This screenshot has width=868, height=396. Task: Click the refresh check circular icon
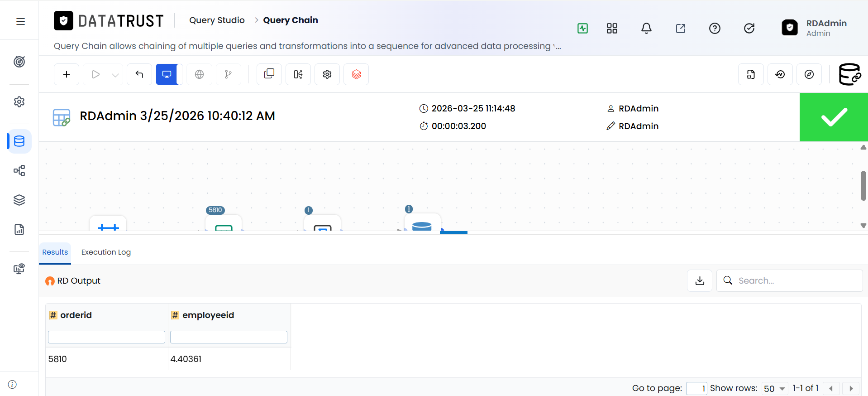[x=749, y=29]
